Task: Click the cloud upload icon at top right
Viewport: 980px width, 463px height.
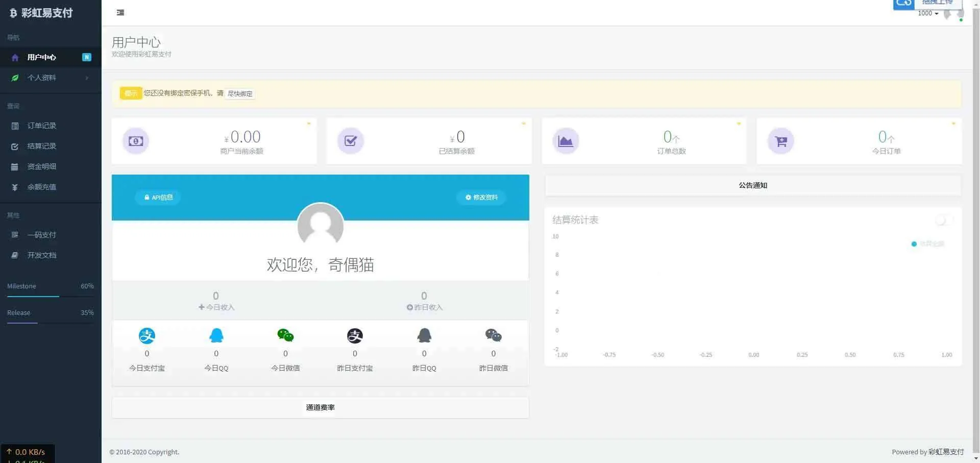Action: tap(904, 4)
